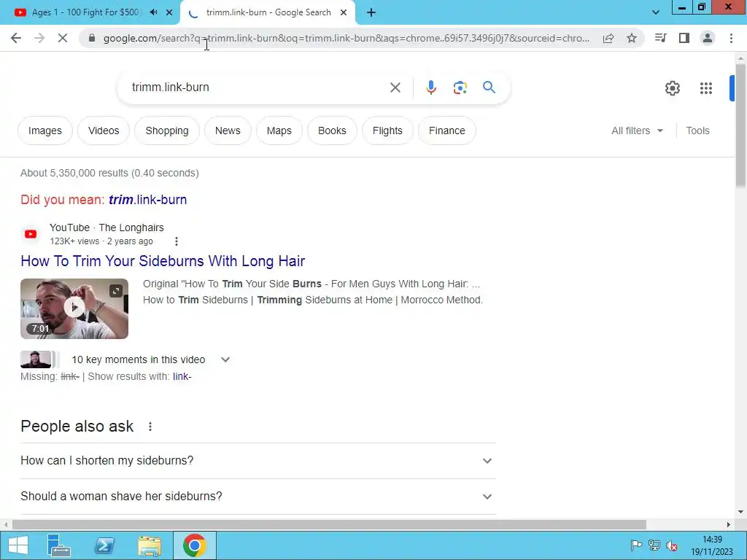
Task: Open Windows Start menu
Action: (x=18, y=545)
